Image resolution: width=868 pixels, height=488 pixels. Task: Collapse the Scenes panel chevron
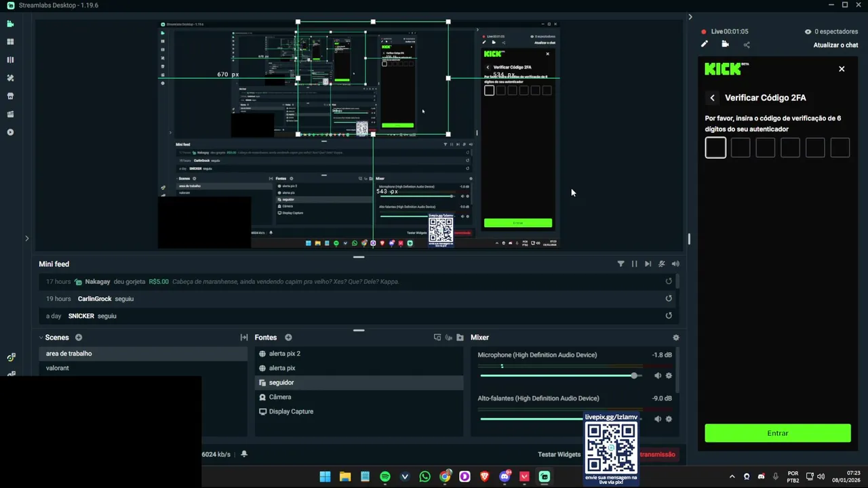tap(41, 338)
